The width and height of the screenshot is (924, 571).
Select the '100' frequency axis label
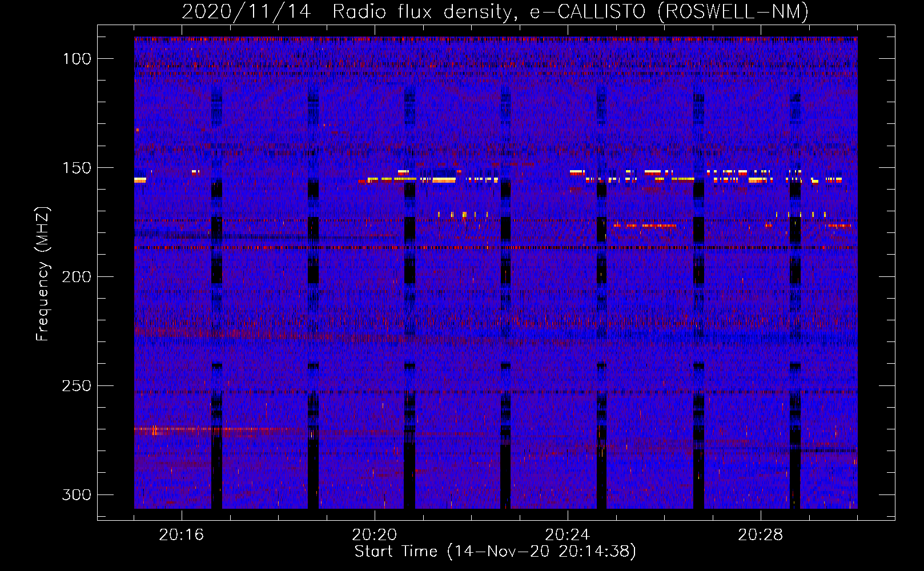77,59
